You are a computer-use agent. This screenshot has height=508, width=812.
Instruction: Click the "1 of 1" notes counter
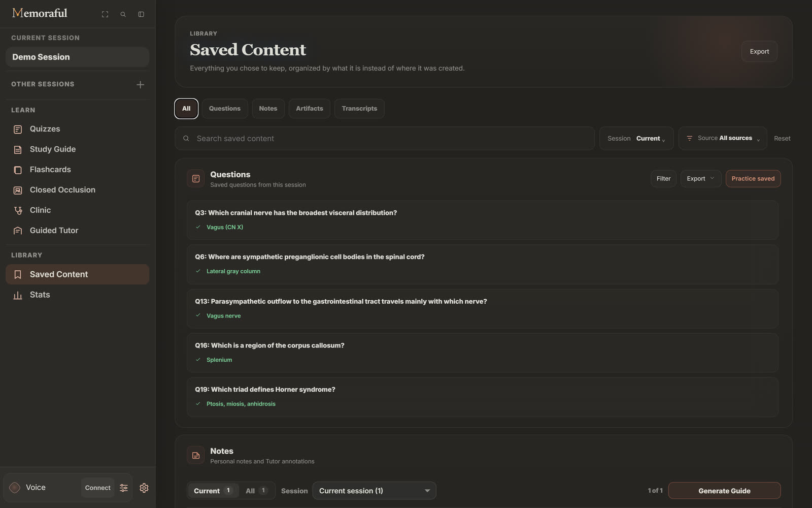point(655,491)
